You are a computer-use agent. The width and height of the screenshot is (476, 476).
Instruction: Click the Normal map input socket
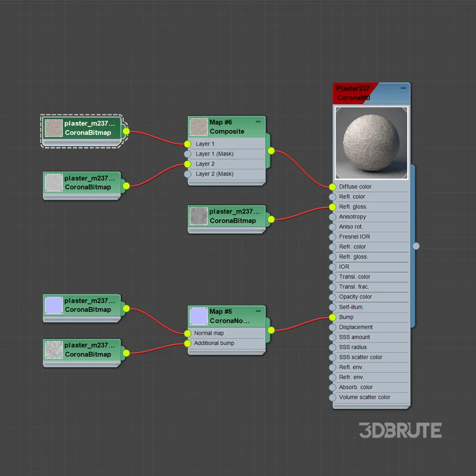188,333
